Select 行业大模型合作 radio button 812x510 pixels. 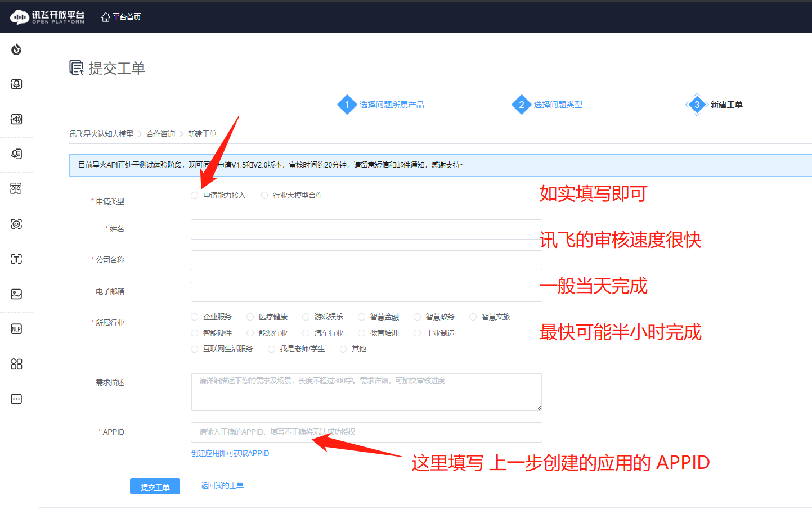tap(264, 196)
